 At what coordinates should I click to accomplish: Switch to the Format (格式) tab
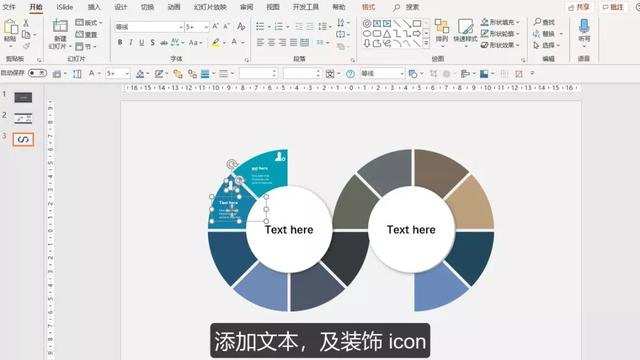[368, 7]
